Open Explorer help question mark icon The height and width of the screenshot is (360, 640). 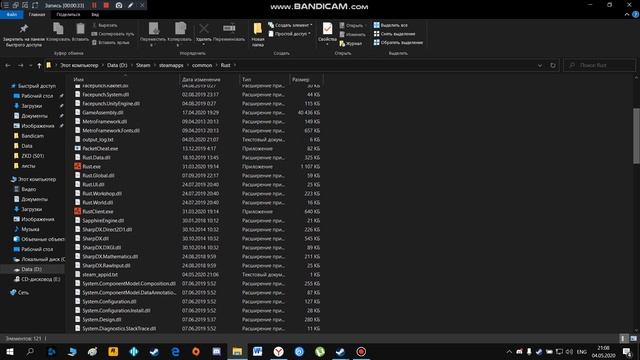coord(636,15)
